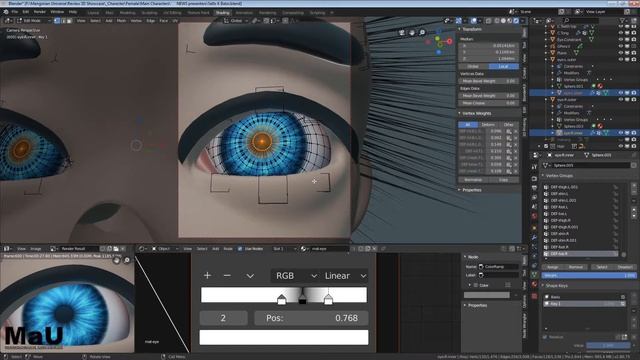Open the Modifiers wrench properties tab icon
Viewport: 640px width, 360px height.
point(534,237)
